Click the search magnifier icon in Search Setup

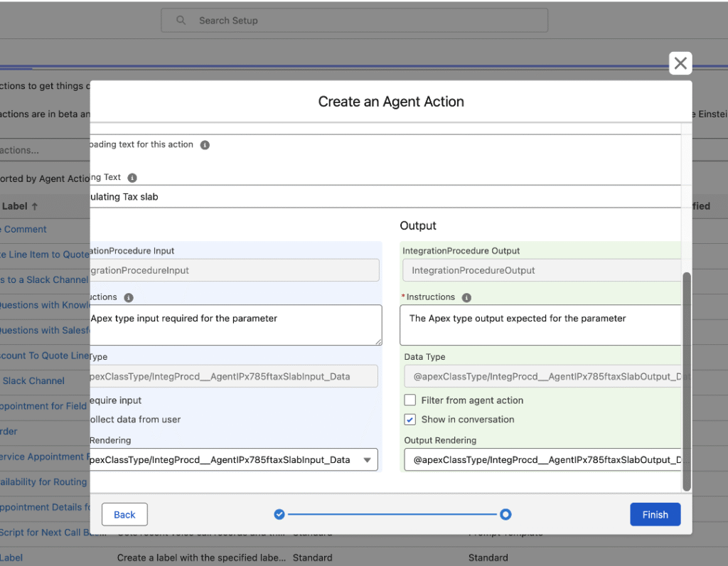[181, 21]
